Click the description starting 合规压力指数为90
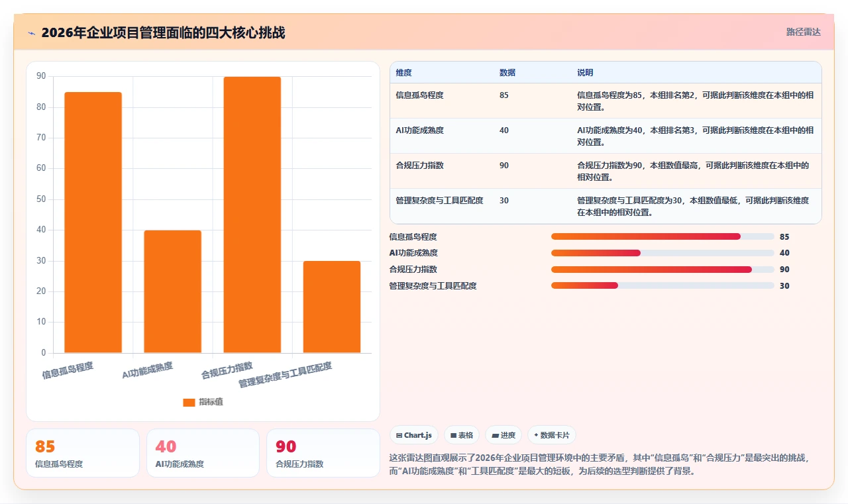This screenshot has width=848, height=504. 694,171
